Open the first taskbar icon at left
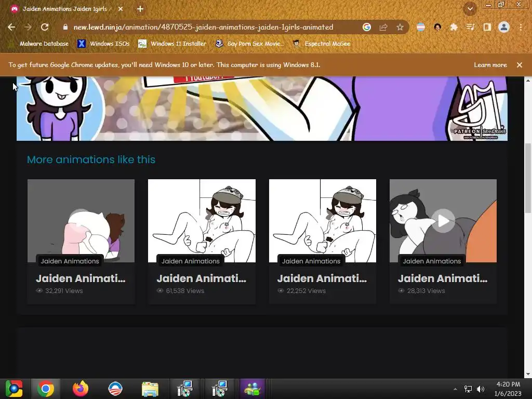 (14, 389)
